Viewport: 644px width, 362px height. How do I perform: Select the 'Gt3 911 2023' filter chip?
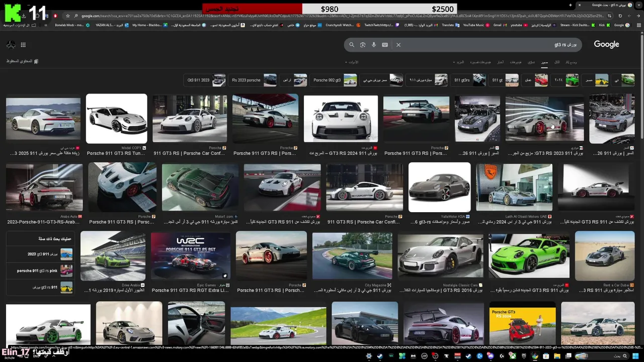pos(205,80)
